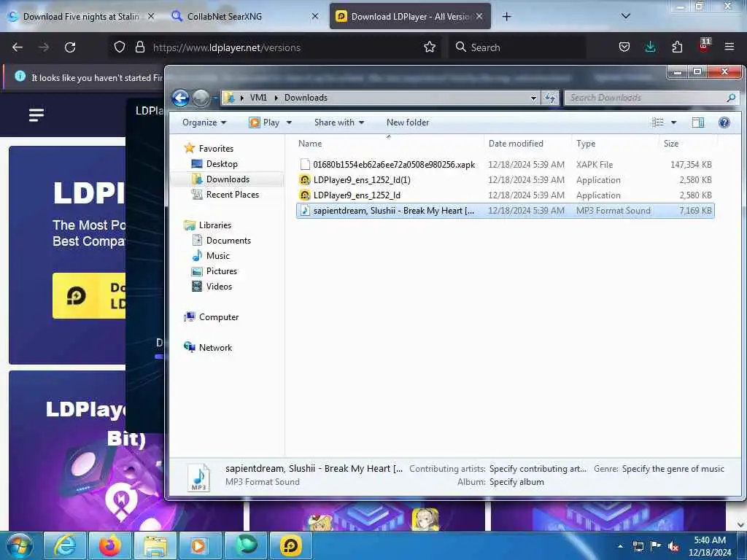The width and height of the screenshot is (747, 560).
Task: Switch to Firefox in the taskbar
Action: click(x=109, y=545)
